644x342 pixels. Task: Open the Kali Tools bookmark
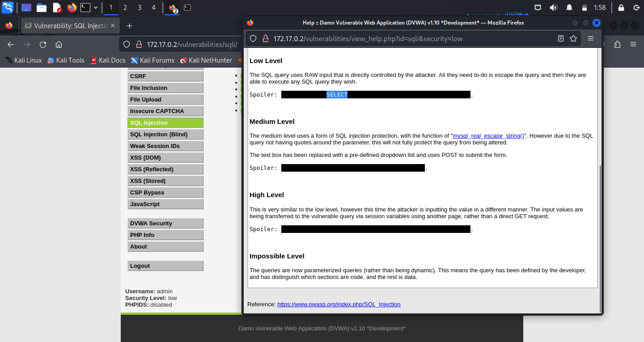(66, 60)
